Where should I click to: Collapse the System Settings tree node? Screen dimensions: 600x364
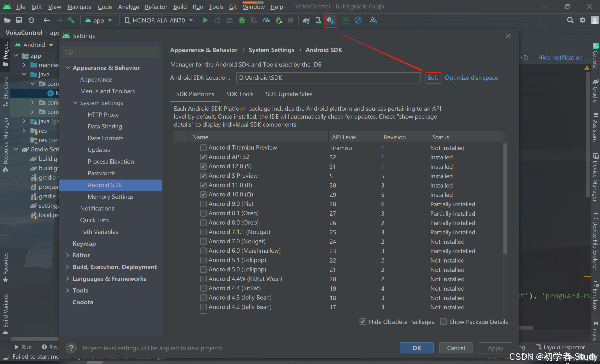[x=75, y=103]
